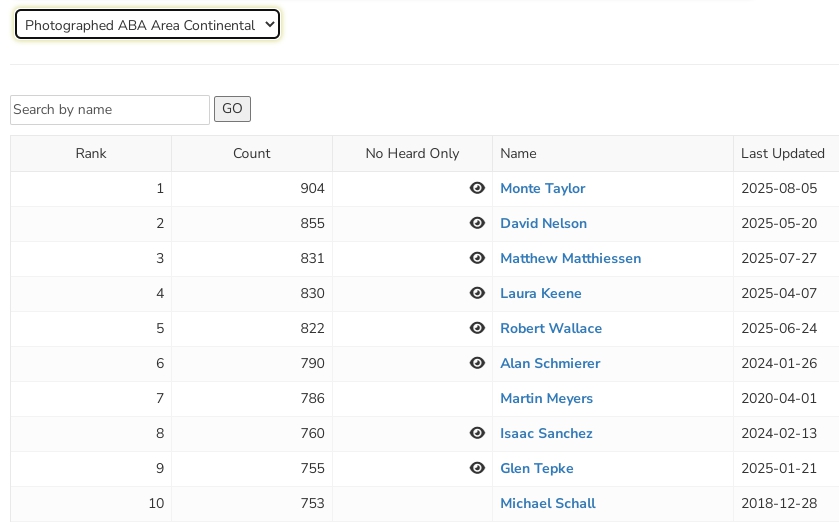Click the eye icon for Glen Tepke
Screen dimensions: 839x522
477,468
